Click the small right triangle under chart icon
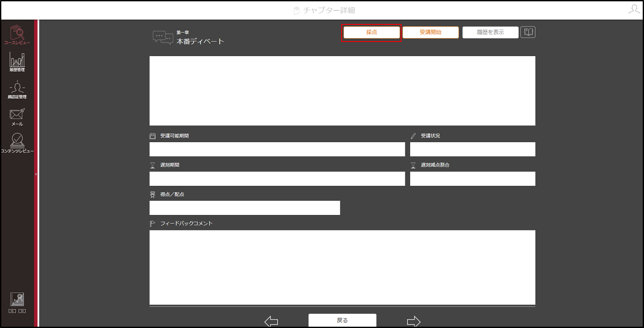644x328 pixels. point(22,311)
